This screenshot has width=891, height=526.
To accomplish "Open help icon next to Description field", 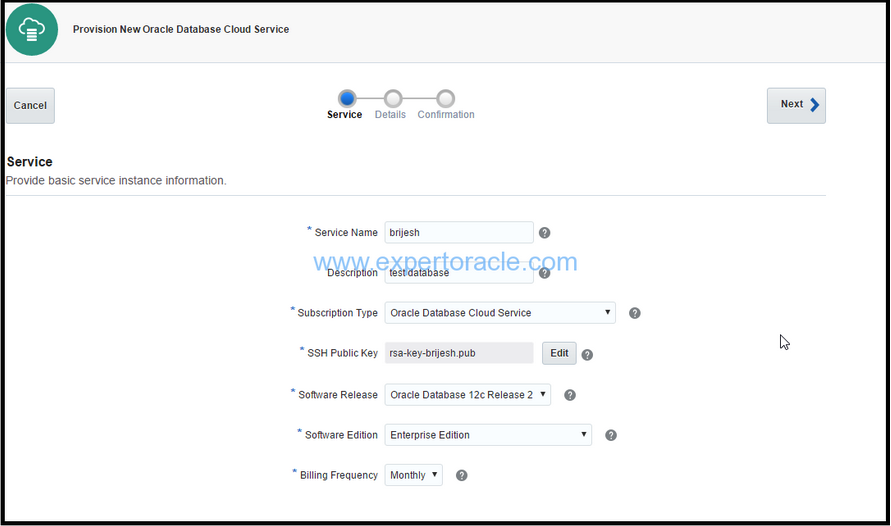I will [x=544, y=273].
